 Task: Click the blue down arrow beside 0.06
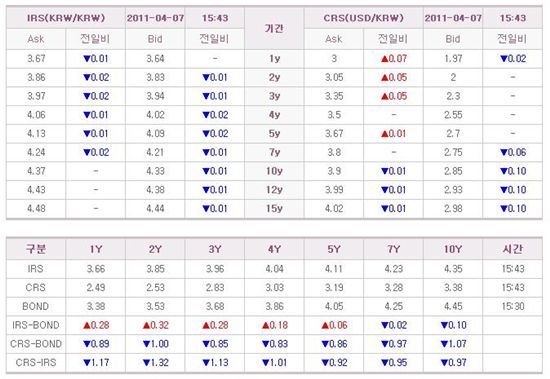504,152
